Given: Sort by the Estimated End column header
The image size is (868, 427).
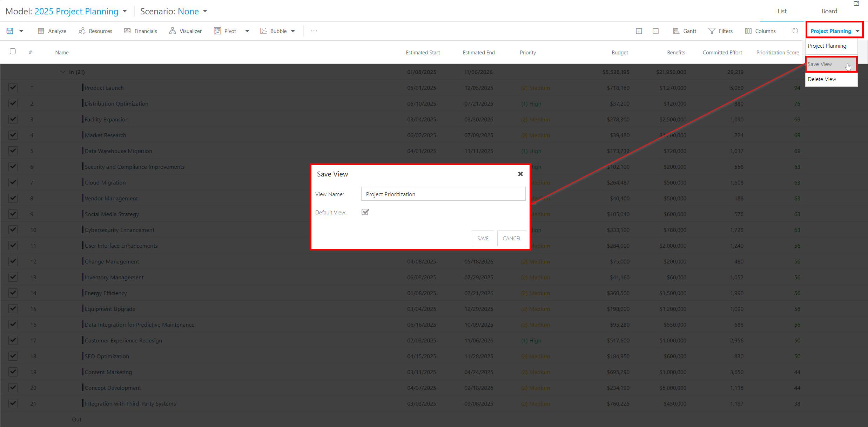Looking at the screenshot, I should 479,53.
